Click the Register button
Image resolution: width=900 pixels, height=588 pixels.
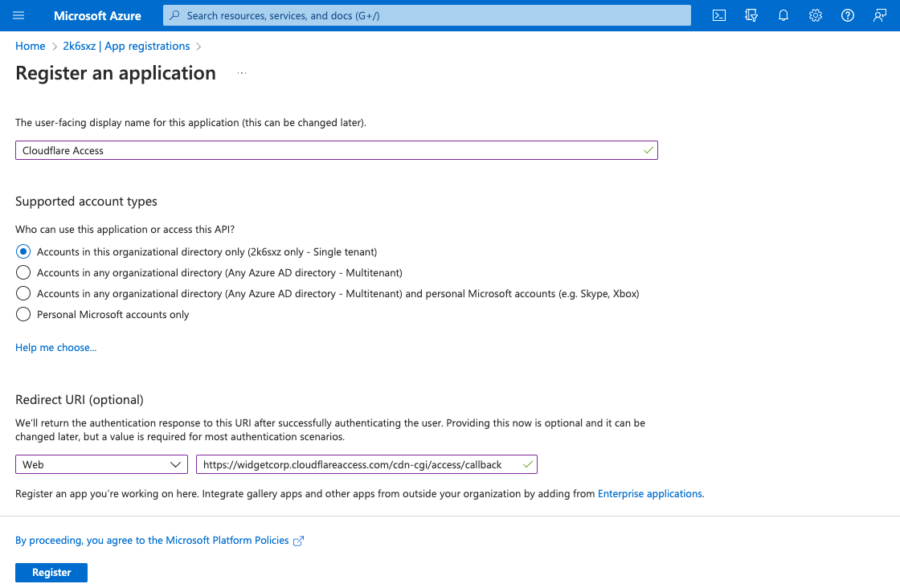click(x=51, y=572)
